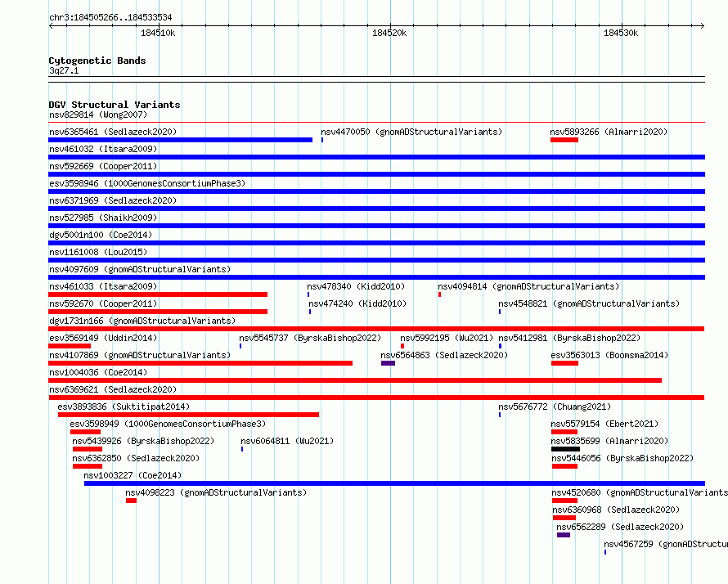728x584 pixels.
Task: Click nsv5579154 (Ebert2021) label
Action: tap(604, 424)
